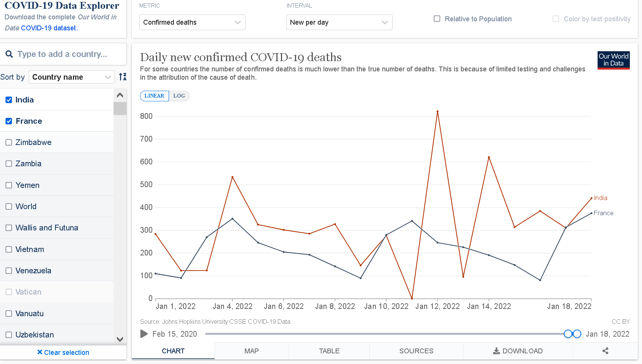Image resolution: width=642 pixels, height=364 pixels.
Task: Click the start date Feb 15, 2020
Action: coord(175,334)
